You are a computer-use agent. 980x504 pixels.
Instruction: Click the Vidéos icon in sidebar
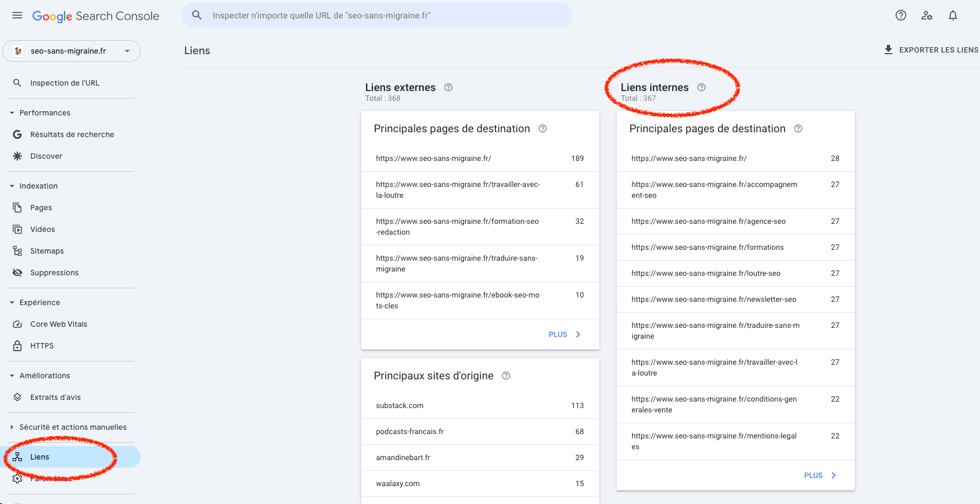coord(17,229)
